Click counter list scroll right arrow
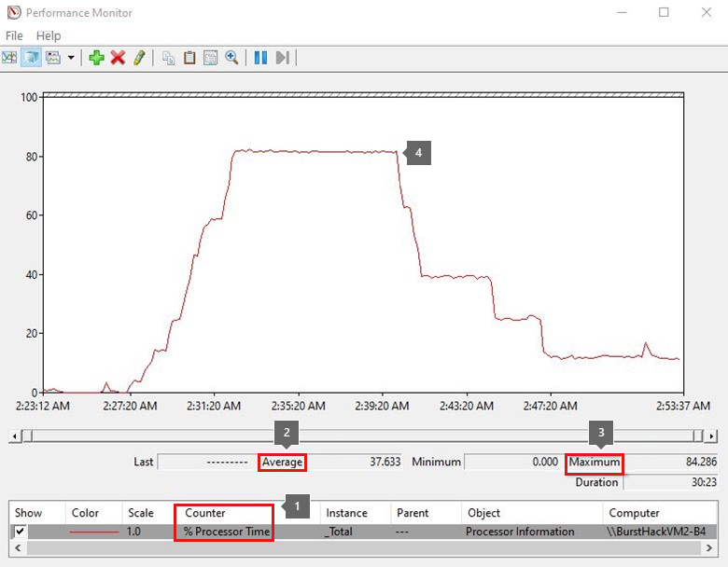This screenshot has height=567, width=728. tap(709, 547)
